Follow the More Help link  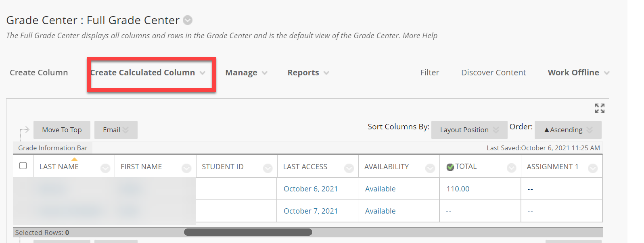[420, 36]
